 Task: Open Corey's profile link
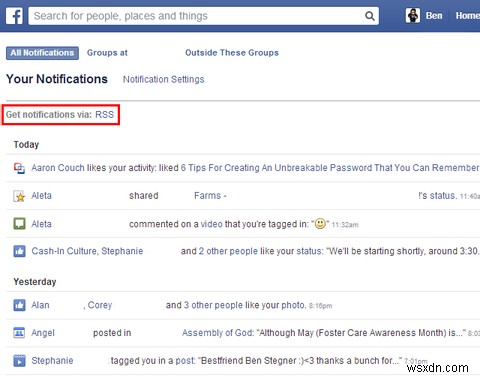100,305
